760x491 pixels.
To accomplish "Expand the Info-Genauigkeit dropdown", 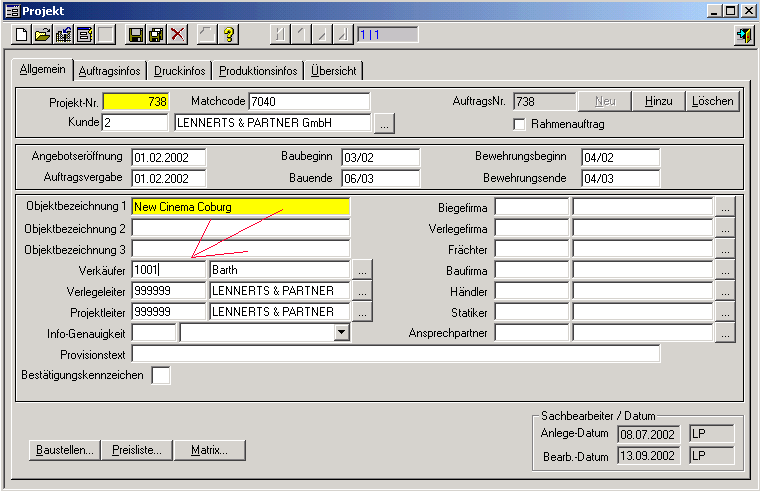I will tap(341, 333).
